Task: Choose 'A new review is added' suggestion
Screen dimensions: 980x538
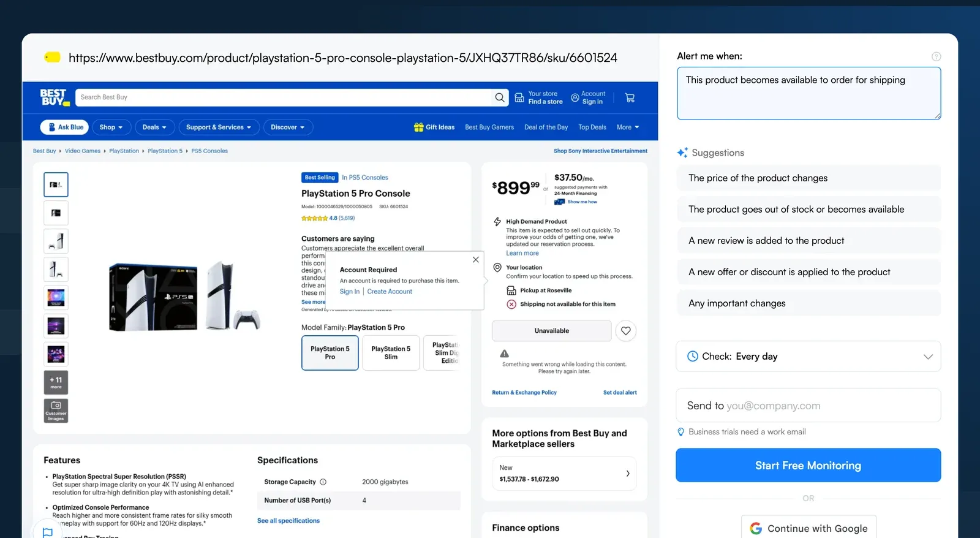Action: point(809,241)
